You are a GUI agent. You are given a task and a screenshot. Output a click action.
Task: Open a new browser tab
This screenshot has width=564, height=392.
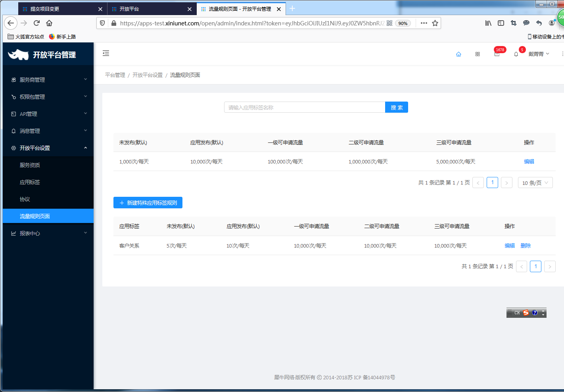292,8
